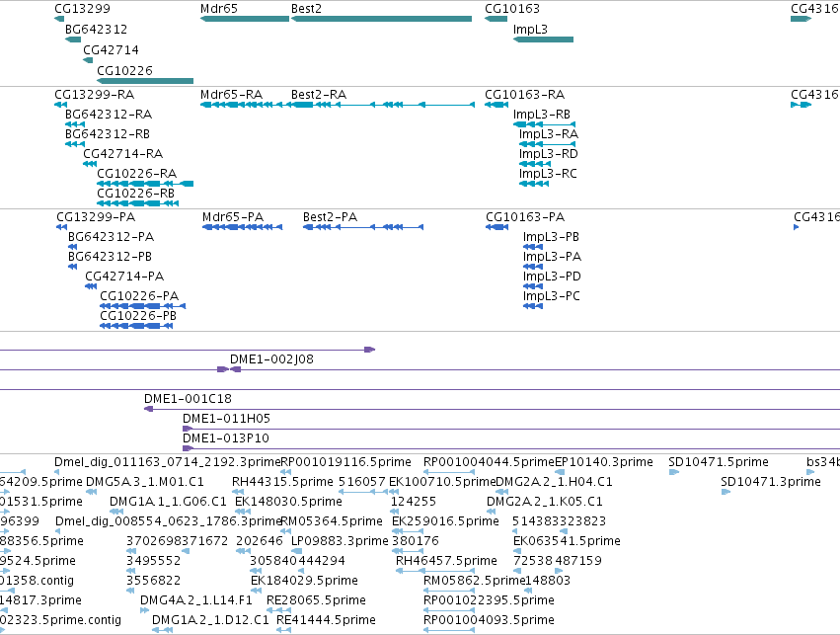This screenshot has width=840, height=635.
Task: Click the CG42714-RA transcript label
Action: [x=123, y=154]
